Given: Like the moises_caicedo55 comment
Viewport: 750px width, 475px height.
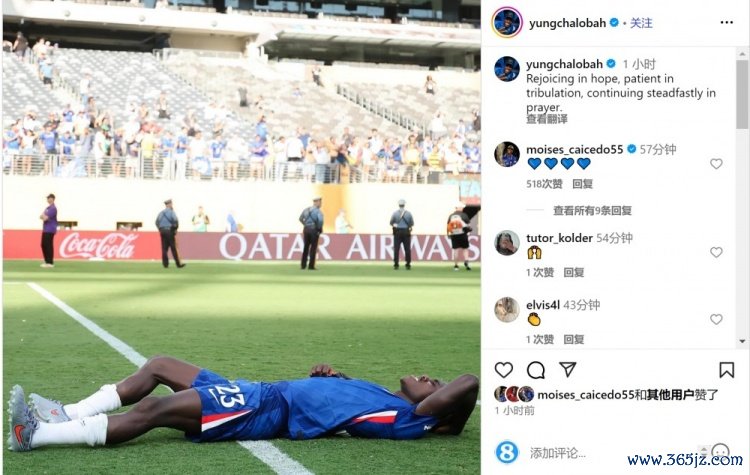Looking at the screenshot, I should coord(716,164).
